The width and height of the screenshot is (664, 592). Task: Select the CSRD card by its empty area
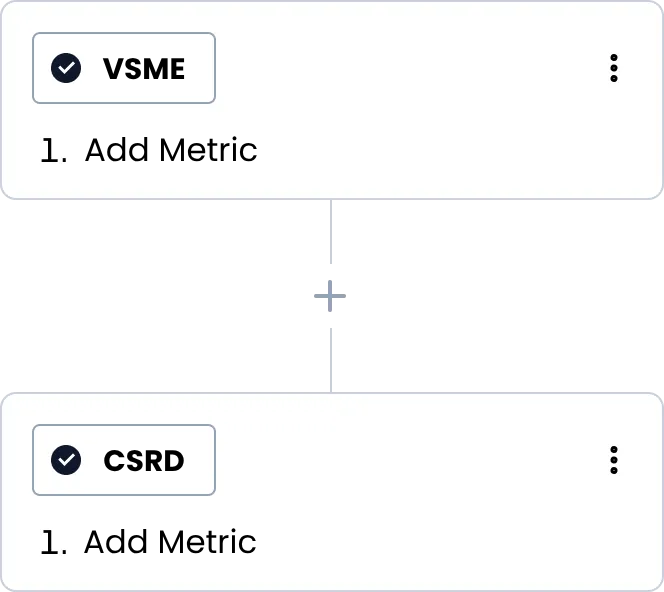tap(450, 542)
